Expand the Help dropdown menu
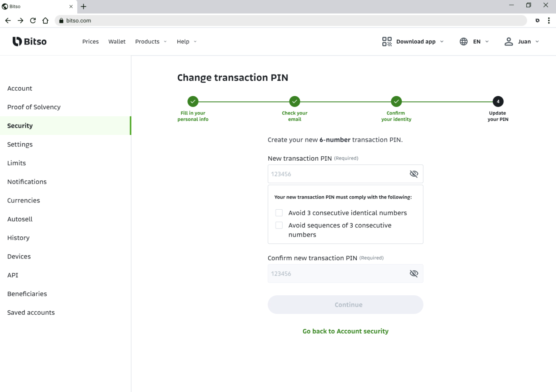Image resolution: width=556 pixels, height=392 pixels. 187,42
